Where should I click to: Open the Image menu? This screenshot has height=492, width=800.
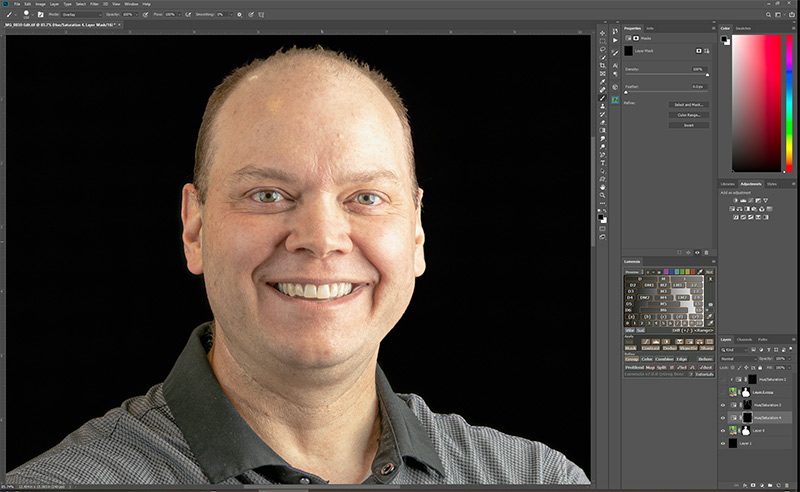point(41,4)
